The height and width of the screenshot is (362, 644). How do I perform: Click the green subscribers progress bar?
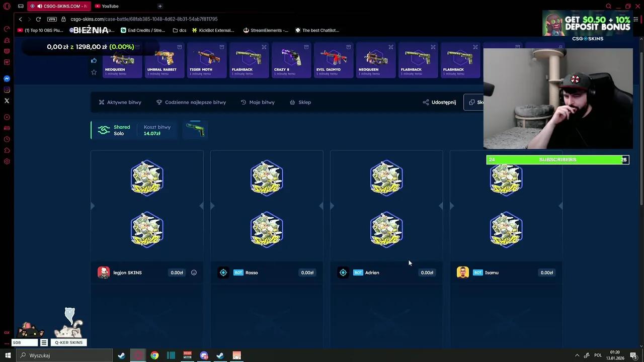[x=557, y=160]
